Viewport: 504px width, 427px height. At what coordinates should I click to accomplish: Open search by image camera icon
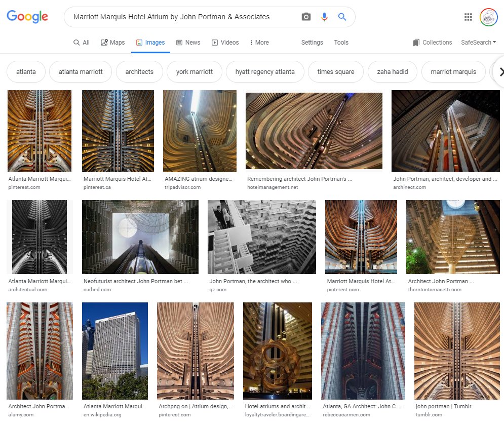pos(306,17)
